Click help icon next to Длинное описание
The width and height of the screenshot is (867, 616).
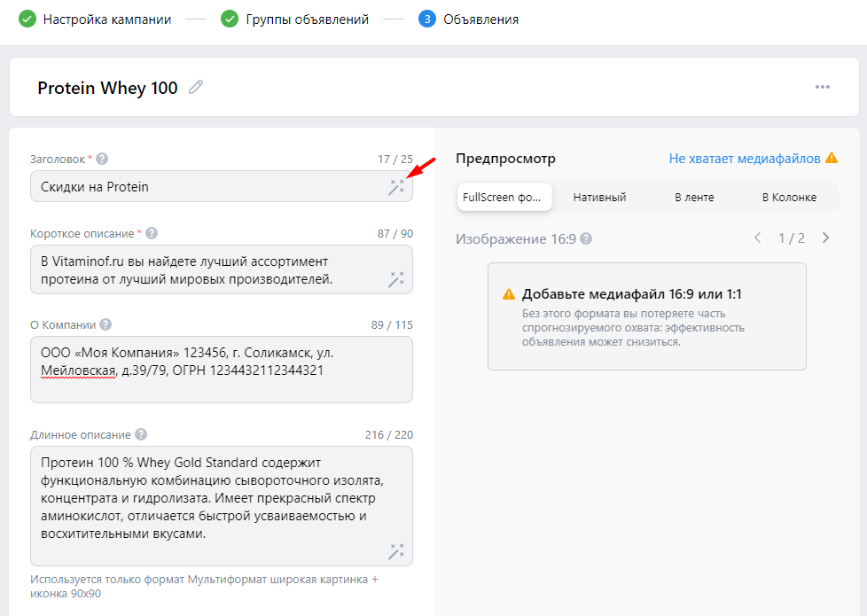(141, 435)
